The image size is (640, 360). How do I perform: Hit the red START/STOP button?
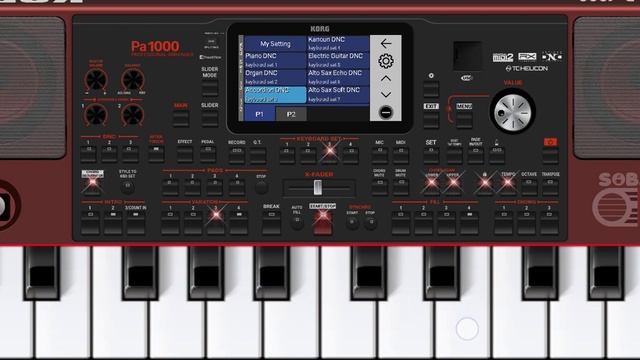(322, 223)
